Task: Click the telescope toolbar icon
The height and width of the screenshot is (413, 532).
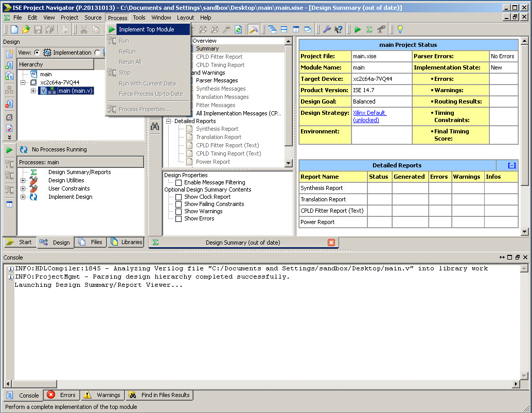Action: point(381,29)
